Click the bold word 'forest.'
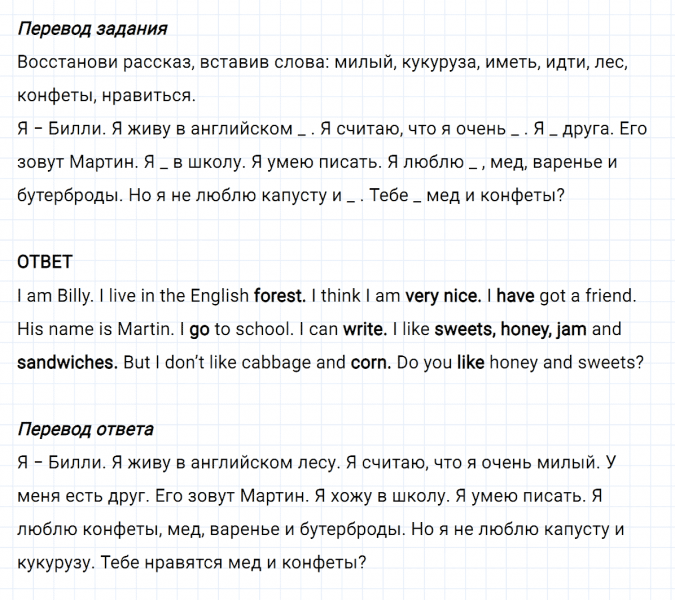 pyautogui.click(x=280, y=296)
